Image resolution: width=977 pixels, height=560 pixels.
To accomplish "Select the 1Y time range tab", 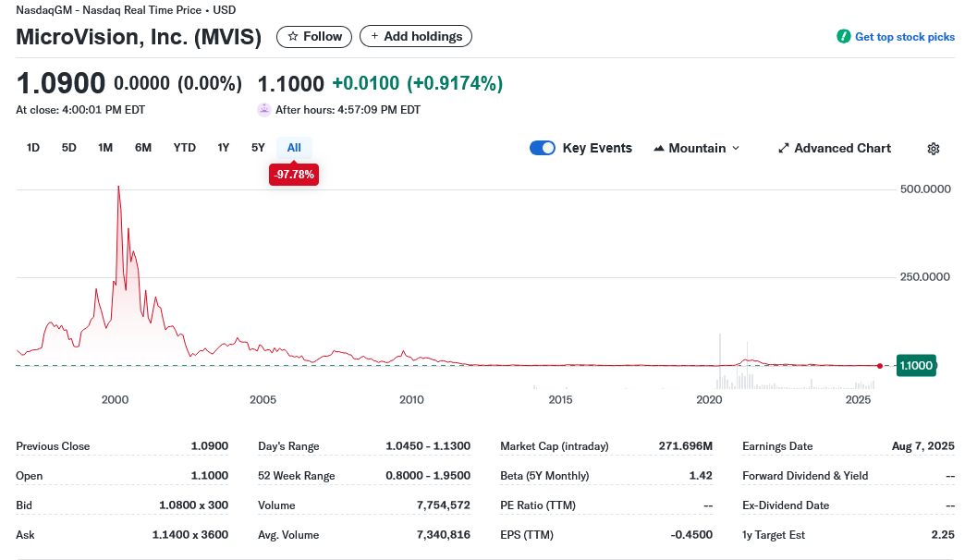I will [x=223, y=148].
